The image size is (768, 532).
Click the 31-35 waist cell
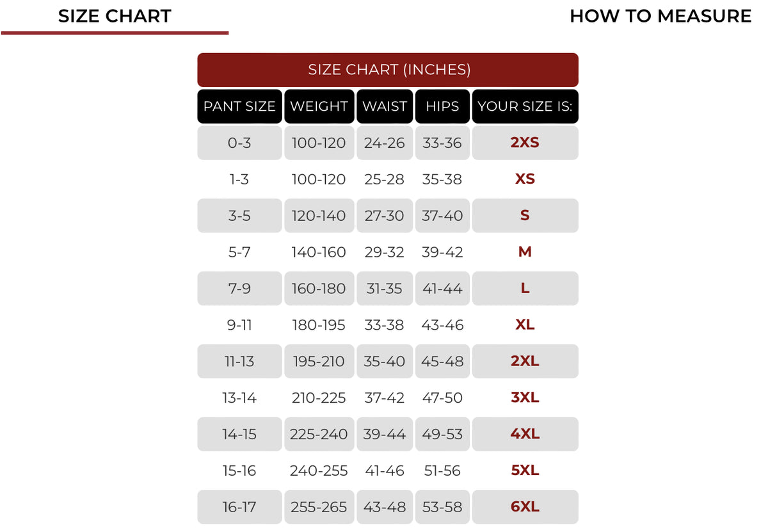[x=385, y=289]
